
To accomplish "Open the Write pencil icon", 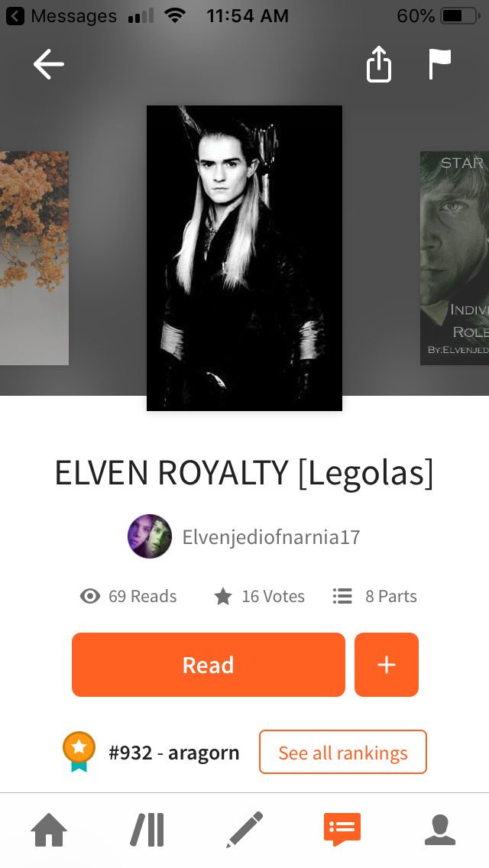I will (x=244, y=830).
